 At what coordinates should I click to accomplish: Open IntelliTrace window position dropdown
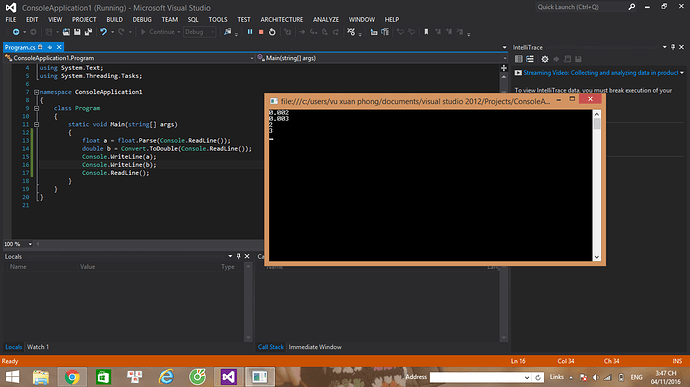664,47
